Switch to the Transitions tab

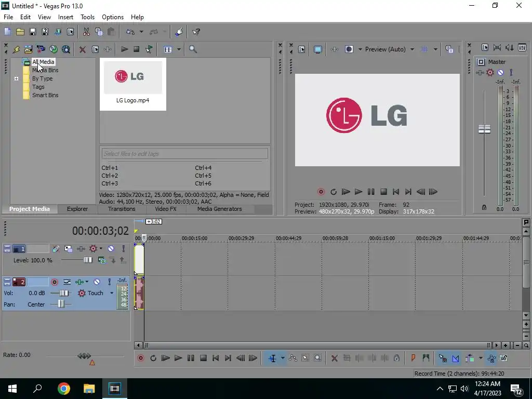[122, 209]
